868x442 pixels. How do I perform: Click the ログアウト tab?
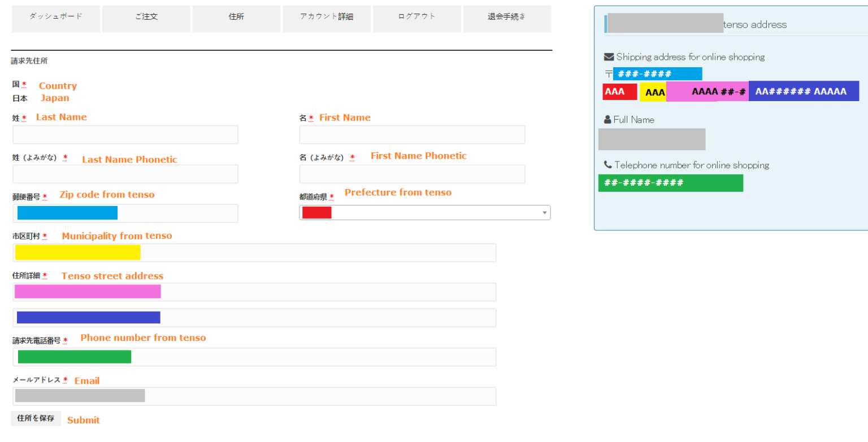coord(417,17)
